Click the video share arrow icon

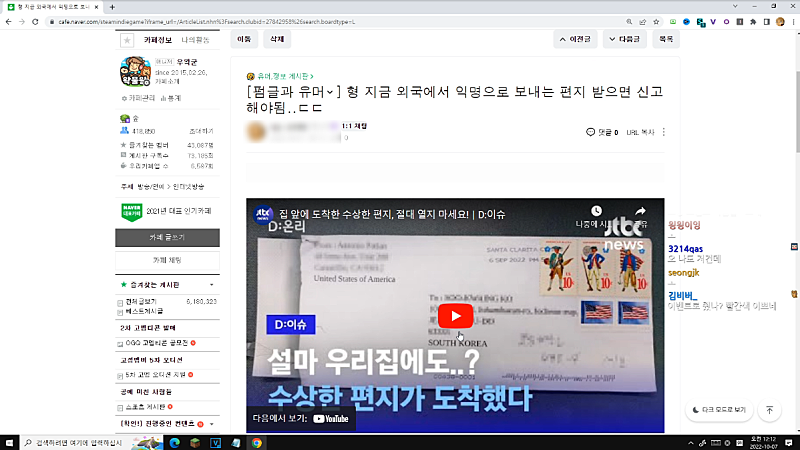641,212
